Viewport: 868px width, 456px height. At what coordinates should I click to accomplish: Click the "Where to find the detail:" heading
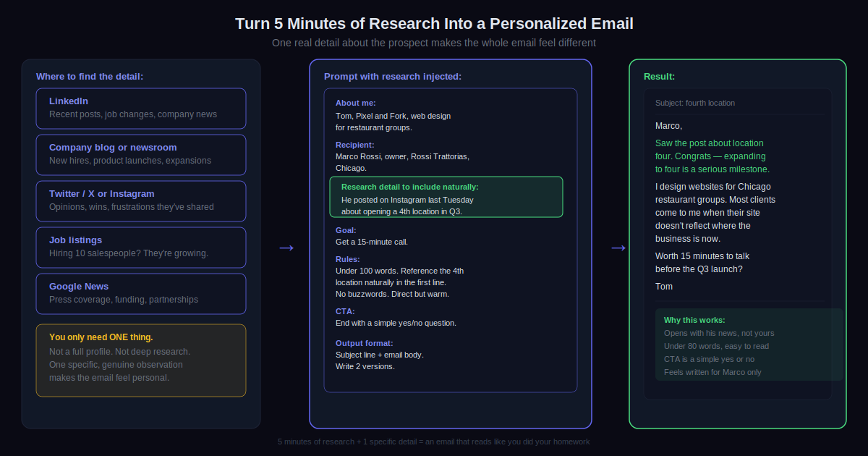tap(90, 77)
